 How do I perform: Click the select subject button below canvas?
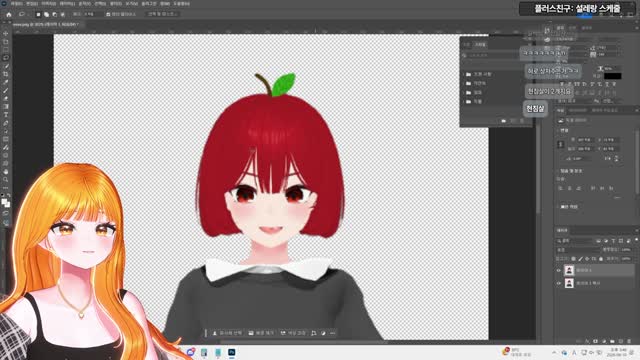tap(227, 333)
